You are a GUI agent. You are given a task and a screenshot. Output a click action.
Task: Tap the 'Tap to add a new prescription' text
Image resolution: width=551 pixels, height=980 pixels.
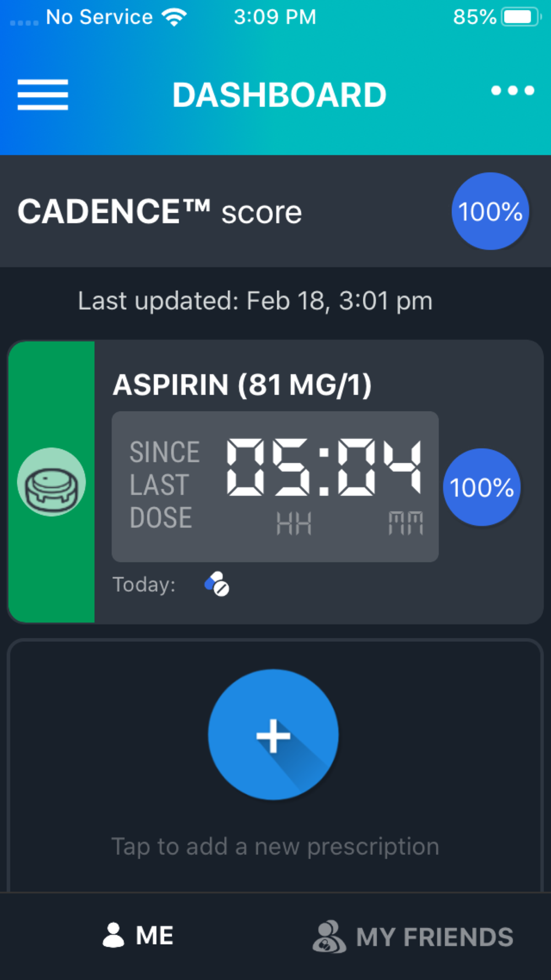click(x=275, y=847)
